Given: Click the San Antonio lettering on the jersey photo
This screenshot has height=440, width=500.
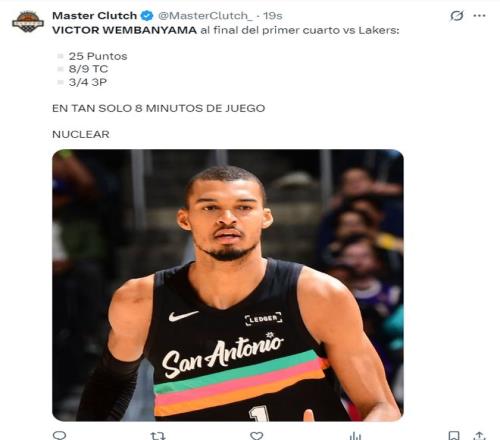Looking at the screenshot, I should [x=222, y=354].
